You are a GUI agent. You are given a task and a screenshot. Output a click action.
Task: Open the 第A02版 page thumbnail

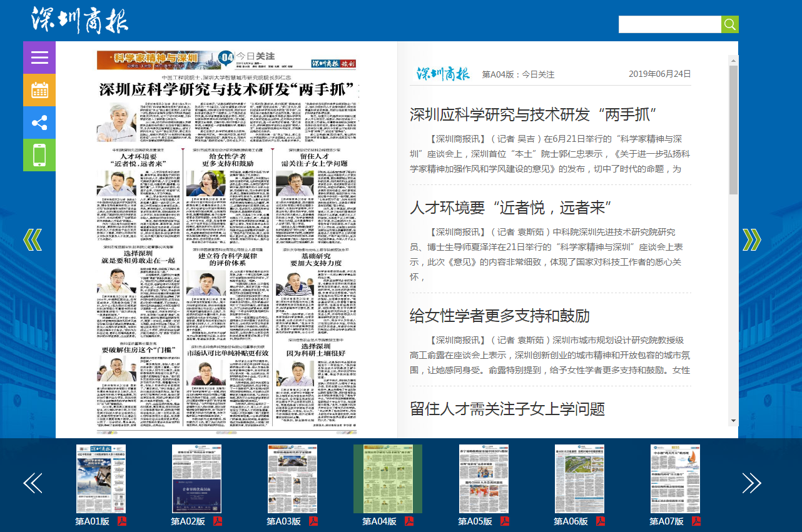point(197,479)
